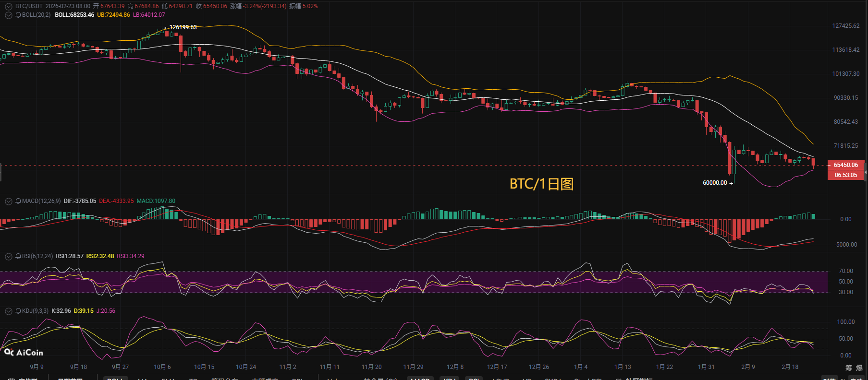Image resolution: width=868 pixels, height=380 pixels.
Task: Click the BTC/USDT trading pair title
Action: pyautogui.click(x=29, y=6)
